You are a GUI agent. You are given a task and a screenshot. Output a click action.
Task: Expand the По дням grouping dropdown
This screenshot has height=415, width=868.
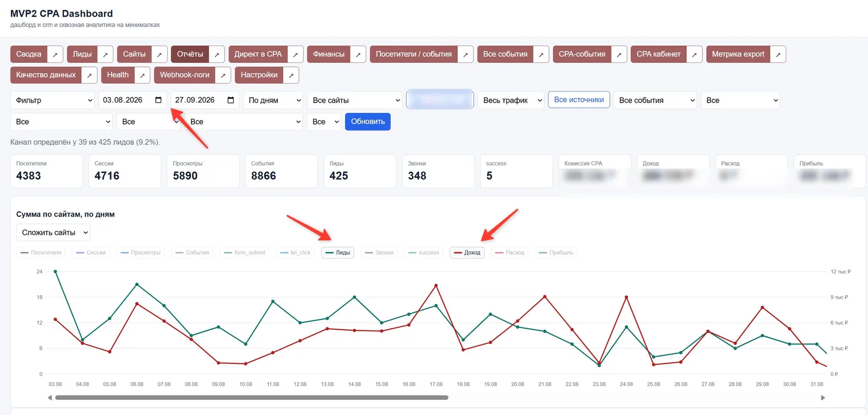[273, 100]
